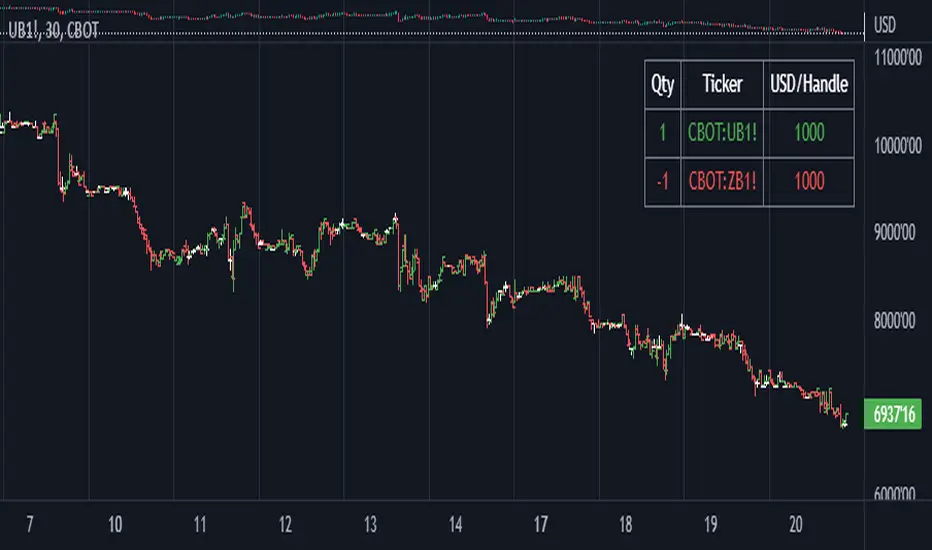The height and width of the screenshot is (550, 932).
Task: Click date 13 on the time axis
Action: 371,526
